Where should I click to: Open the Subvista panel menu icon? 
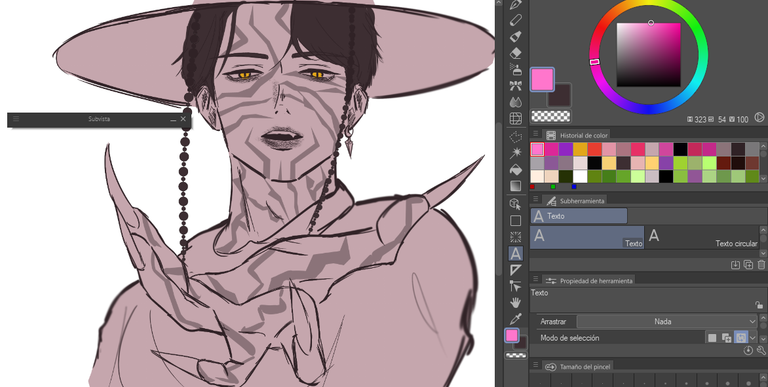16,119
